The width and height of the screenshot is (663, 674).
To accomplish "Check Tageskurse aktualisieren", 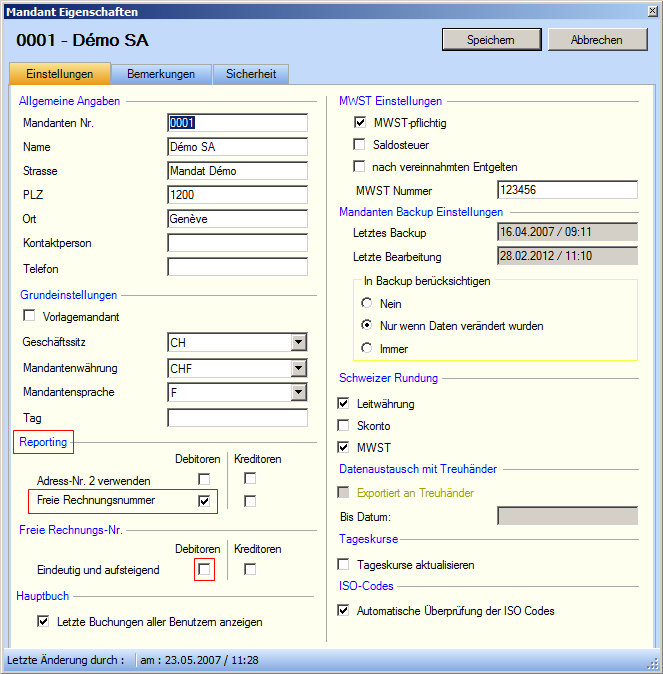I will (x=345, y=565).
